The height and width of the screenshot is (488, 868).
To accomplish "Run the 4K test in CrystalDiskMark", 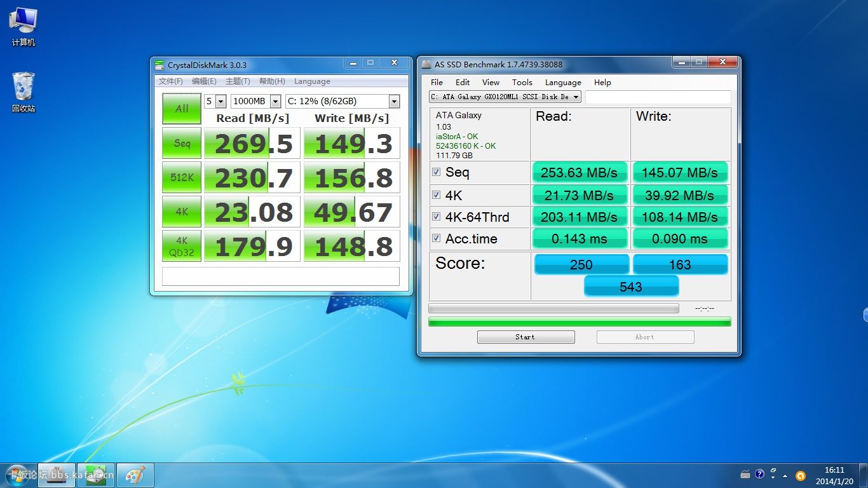I will point(182,212).
